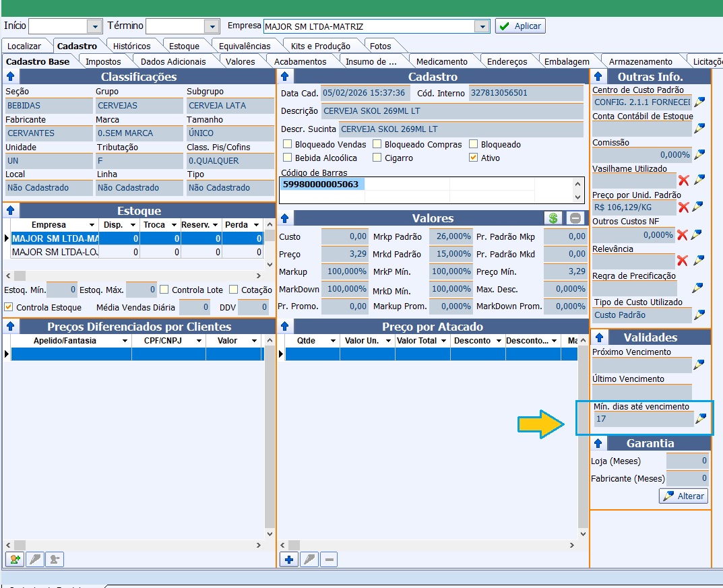Clear Relevância using its red X icon
723x588 pixels.
pyautogui.click(x=683, y=261)
